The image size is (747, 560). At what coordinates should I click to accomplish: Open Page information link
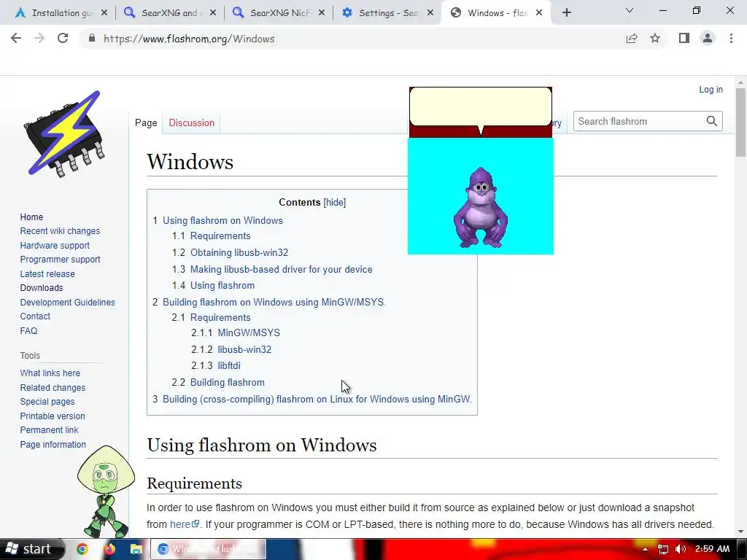point(53,445)
